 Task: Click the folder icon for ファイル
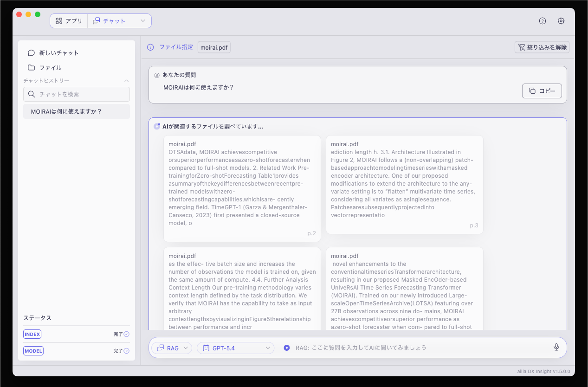coord(32,68)
